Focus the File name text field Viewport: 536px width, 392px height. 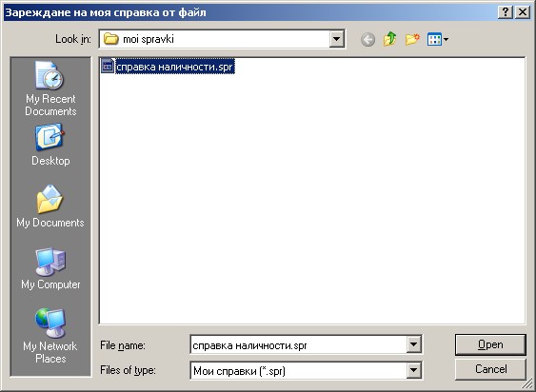tap(298, 344)
